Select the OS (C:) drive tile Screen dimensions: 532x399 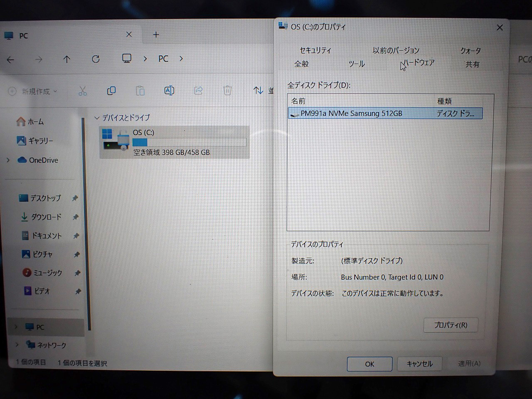175,142
